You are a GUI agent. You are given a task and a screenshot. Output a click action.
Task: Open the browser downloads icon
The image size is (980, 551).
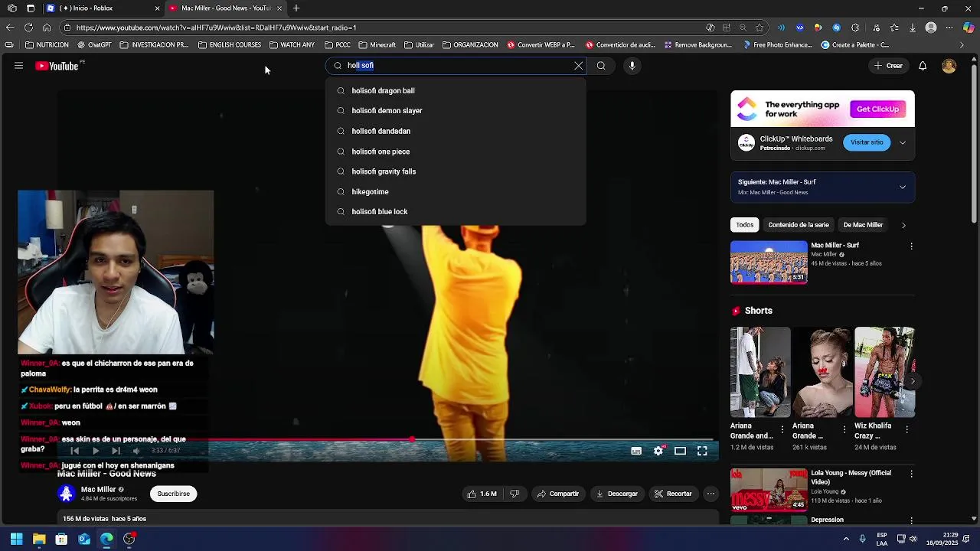coord(913,28)
